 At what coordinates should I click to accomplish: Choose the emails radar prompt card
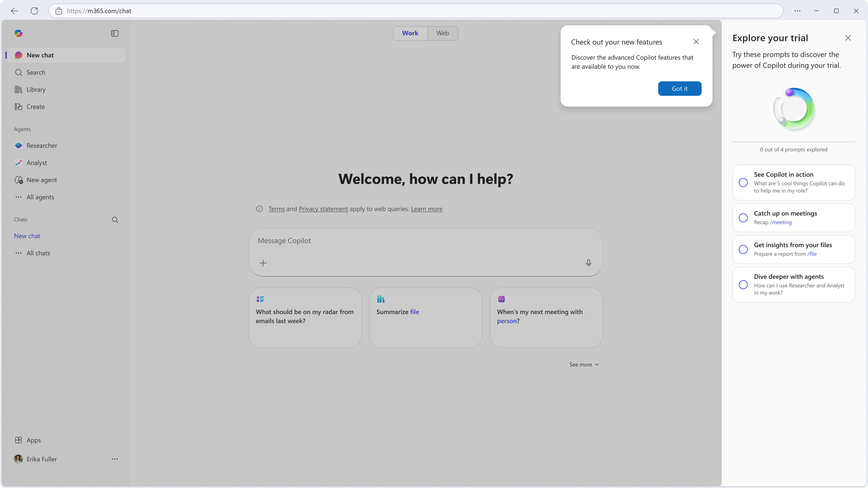(305, 318)
